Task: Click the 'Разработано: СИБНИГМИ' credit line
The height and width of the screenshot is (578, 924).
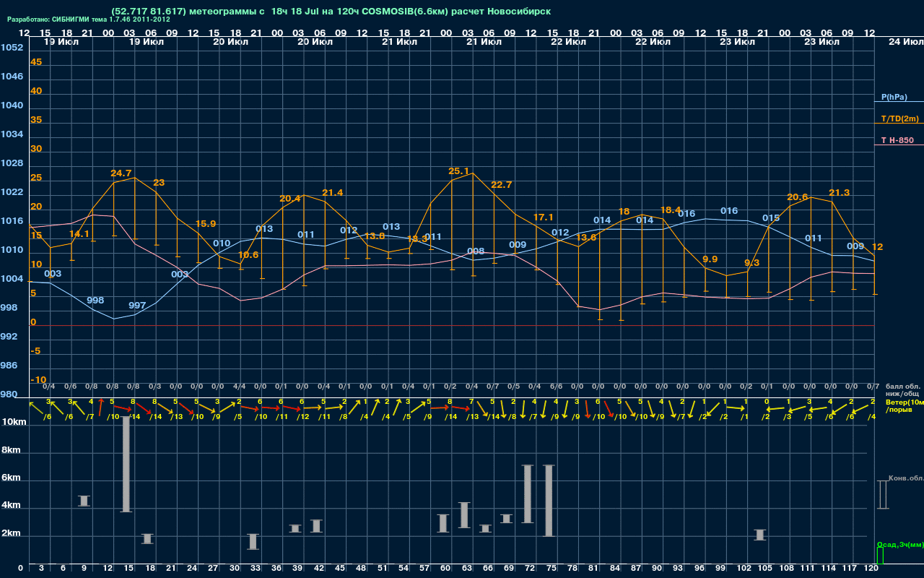Action: tap(89, 20)
